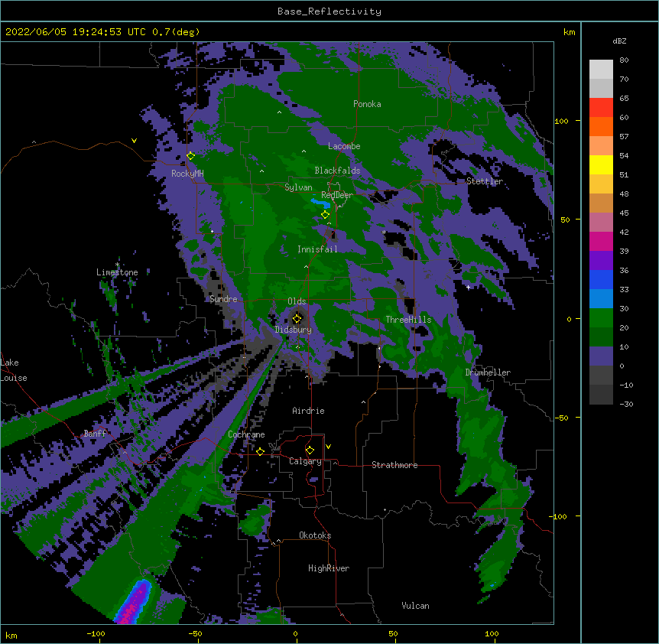Select the light gray 70-80 dBZ legend swatch
Viewport: 659px width, 644px height.
[601, 70]
